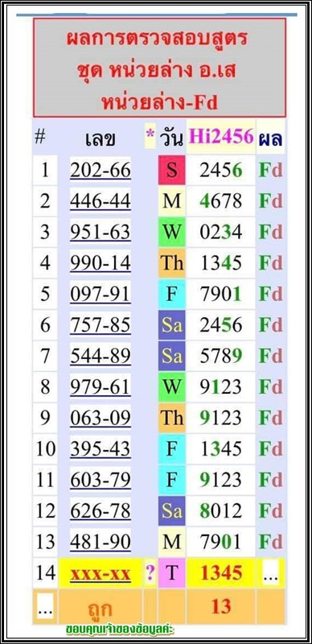The width and height of the screenshot is (312, 644).
Task: Click the 2456 value beside 757-85
Action: tap(221, 325)
